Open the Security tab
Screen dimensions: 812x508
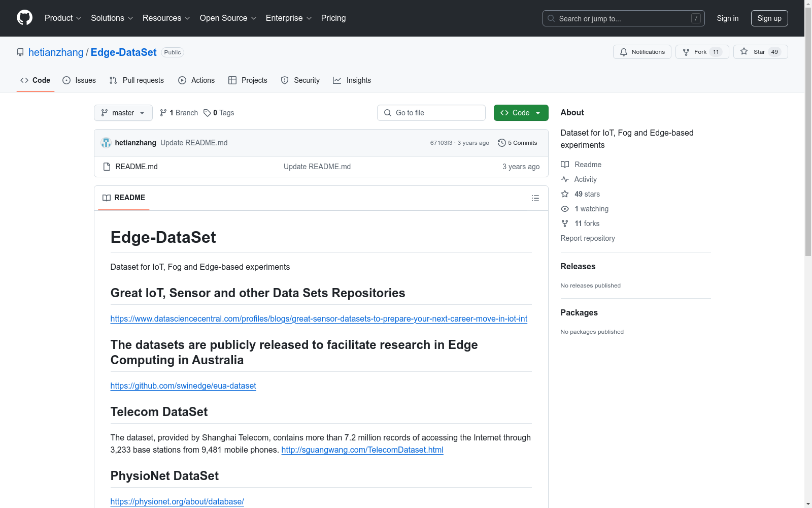point(300,80)
